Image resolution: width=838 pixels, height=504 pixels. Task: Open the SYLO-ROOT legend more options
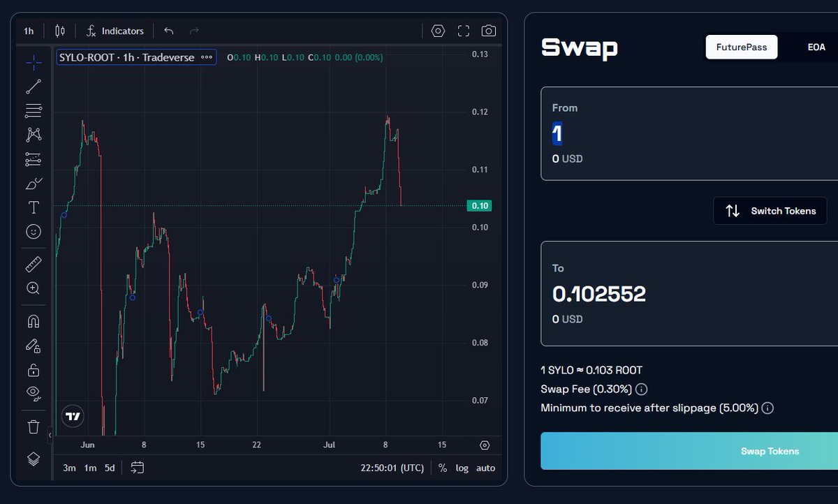[x=207, y=57]
